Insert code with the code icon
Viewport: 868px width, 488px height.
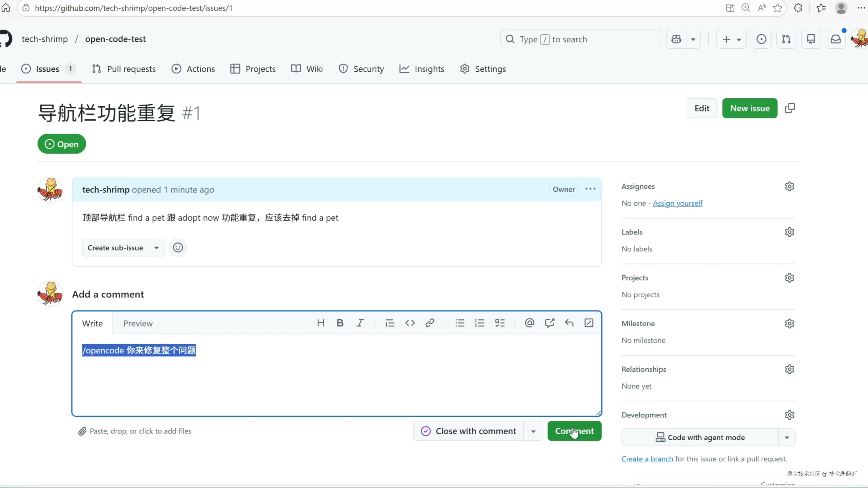click(410, 323)
